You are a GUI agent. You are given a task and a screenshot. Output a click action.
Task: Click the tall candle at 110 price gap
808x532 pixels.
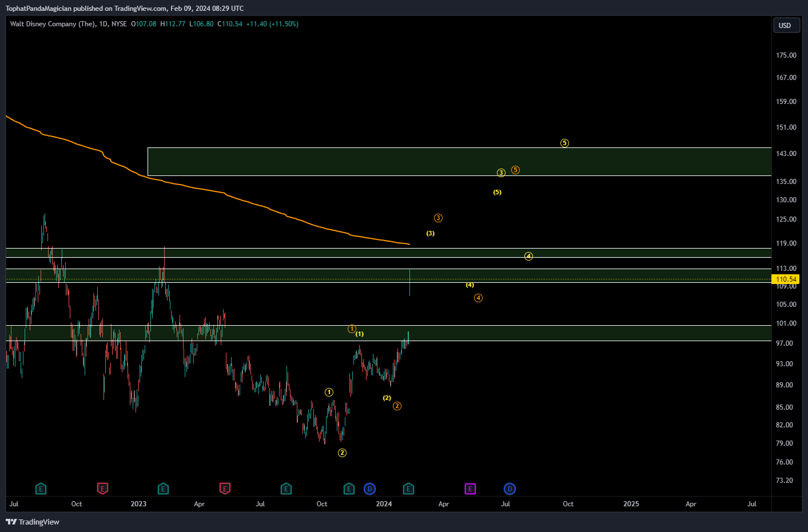[410, 282]
